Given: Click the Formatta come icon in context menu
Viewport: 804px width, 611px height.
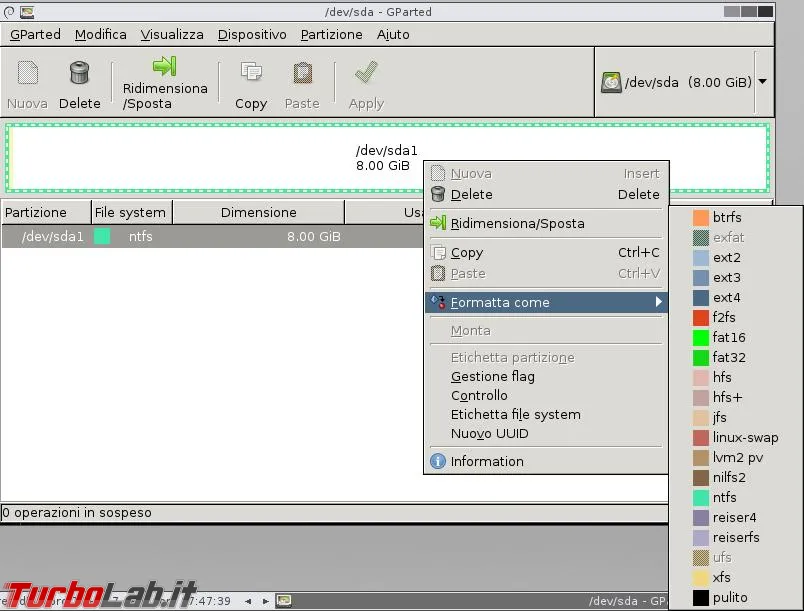Looking at the screenshot, I should pyautogui.click(x=438, y=302).
